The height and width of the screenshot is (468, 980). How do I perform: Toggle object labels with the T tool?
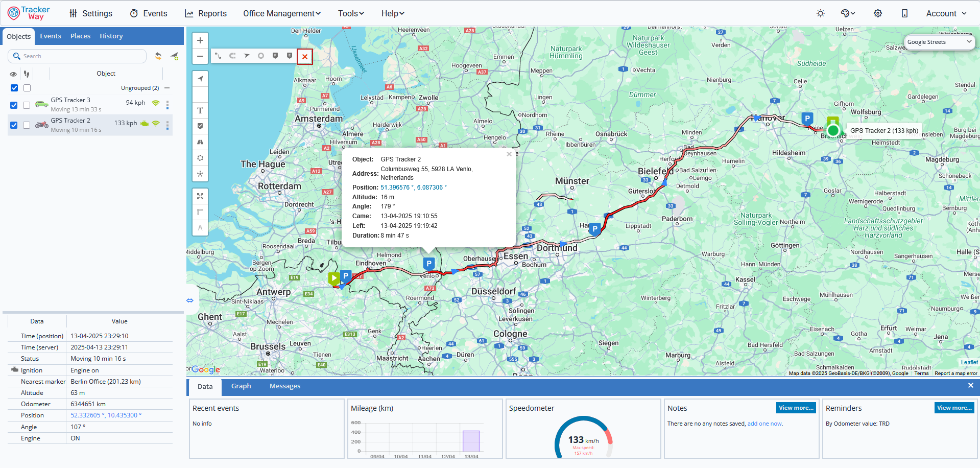[x=200, y=110]
